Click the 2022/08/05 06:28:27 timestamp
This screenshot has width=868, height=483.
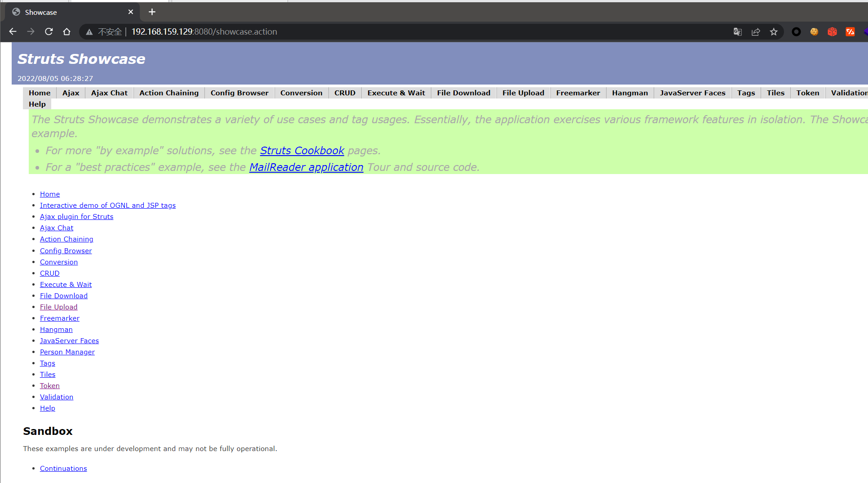click(x=55, y=78)
